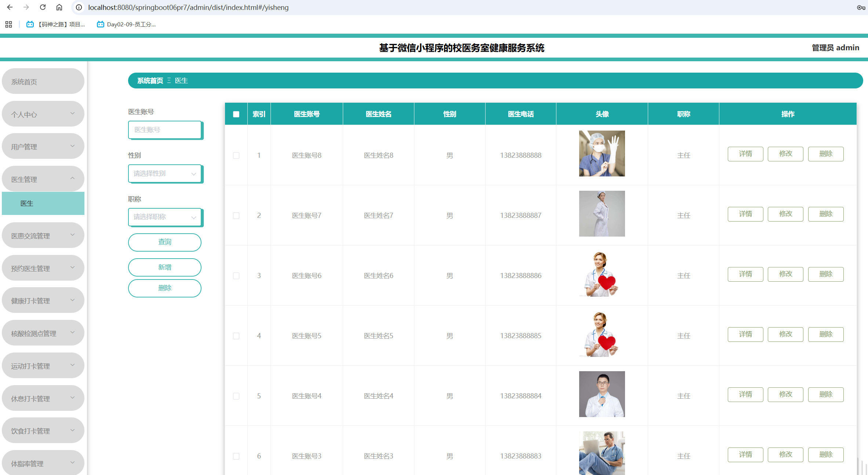Refresh the current page

[43, 7]
